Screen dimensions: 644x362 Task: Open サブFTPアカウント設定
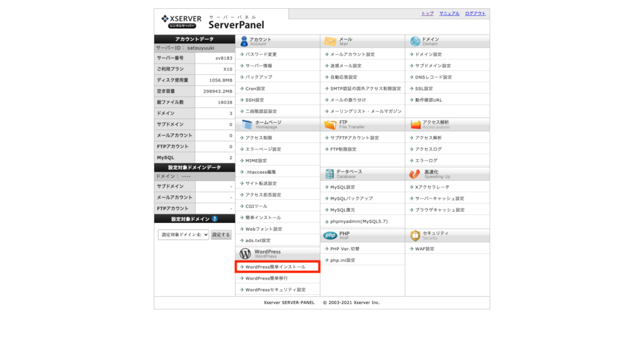tap(355, 138)
